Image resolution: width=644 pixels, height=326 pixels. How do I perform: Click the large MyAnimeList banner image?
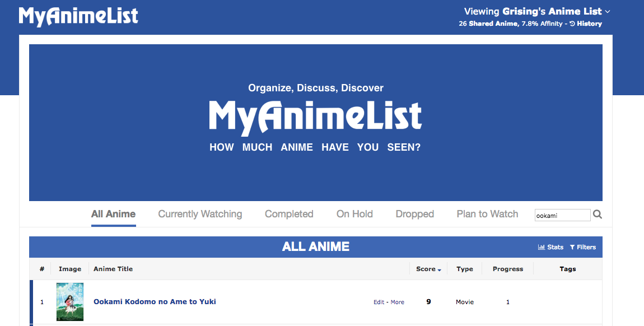tap(316, 123)
